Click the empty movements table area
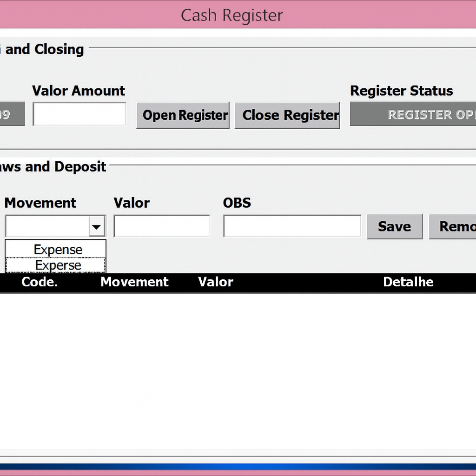The image size is (476, 476). 238,372
